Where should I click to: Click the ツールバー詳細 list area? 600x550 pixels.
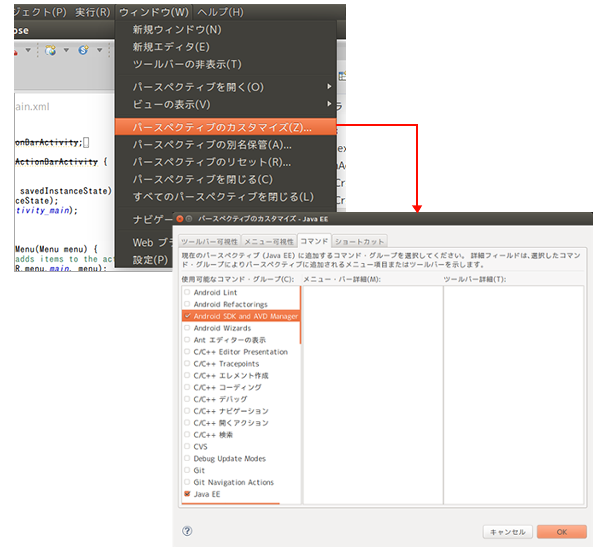(514, 395)
